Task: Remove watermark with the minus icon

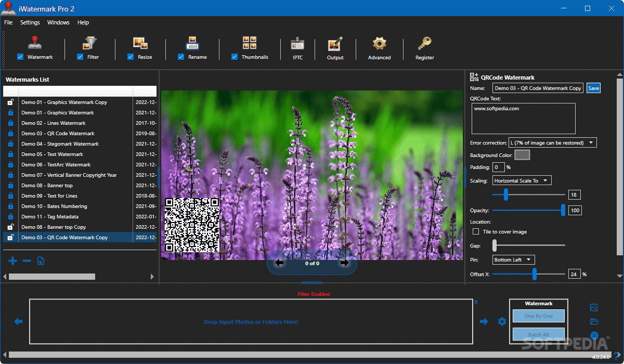Action: [27, 261]
